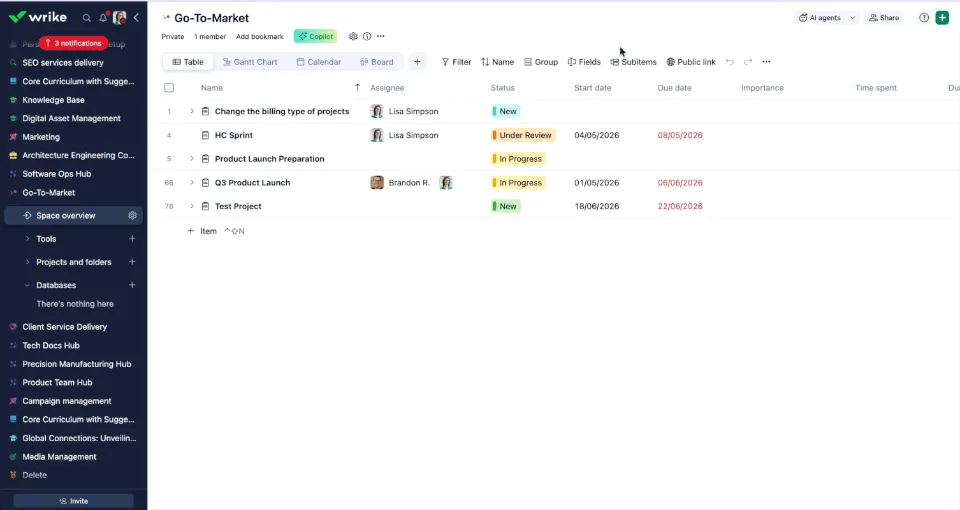Image resolution: width=960 pixels, height=510 pixels.
Task: Open Campaign management space
Action: tap(67, 401)
